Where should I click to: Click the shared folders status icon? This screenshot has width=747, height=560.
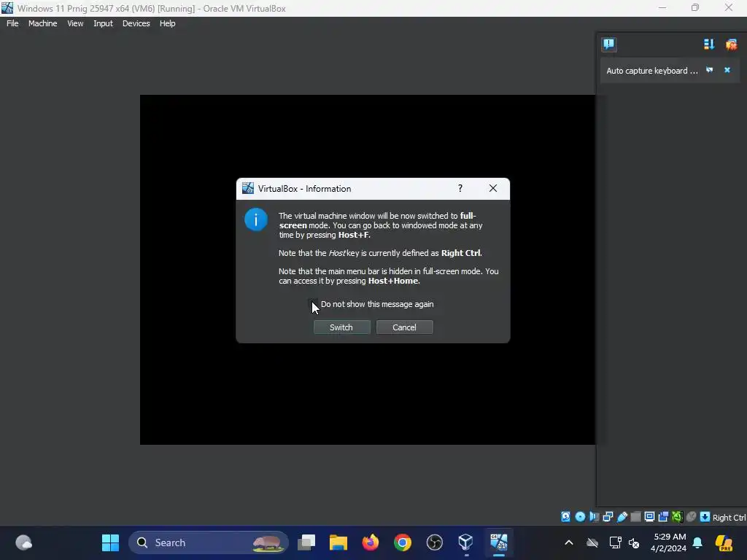(x=635, y=517)
